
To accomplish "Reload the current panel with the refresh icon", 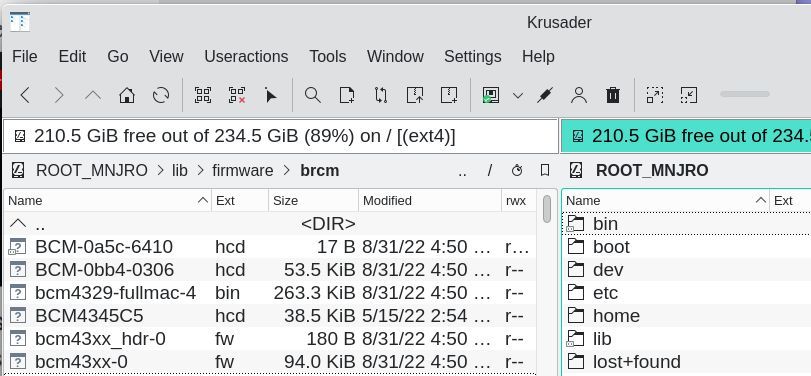I will click(161, 95).
